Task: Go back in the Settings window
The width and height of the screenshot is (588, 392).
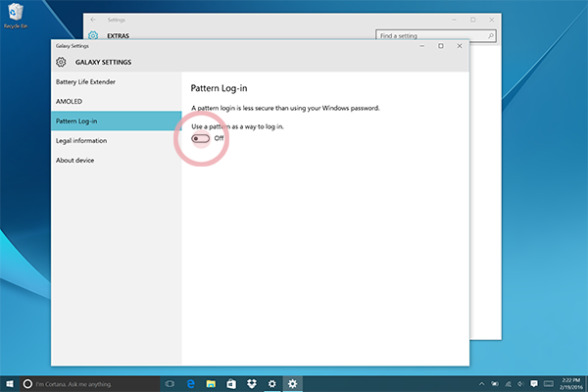Action: (x=93, y=20)
